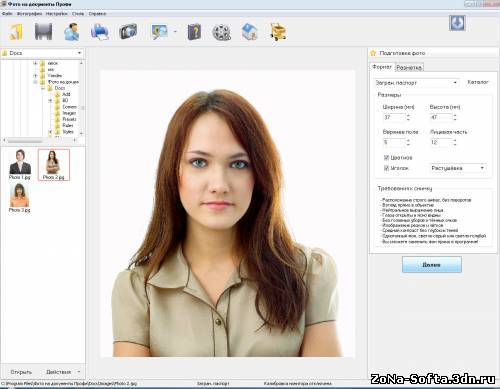Expand the BD folder in the tree
The height and width of the screenshot is (389, 500).
coord(50,101)
